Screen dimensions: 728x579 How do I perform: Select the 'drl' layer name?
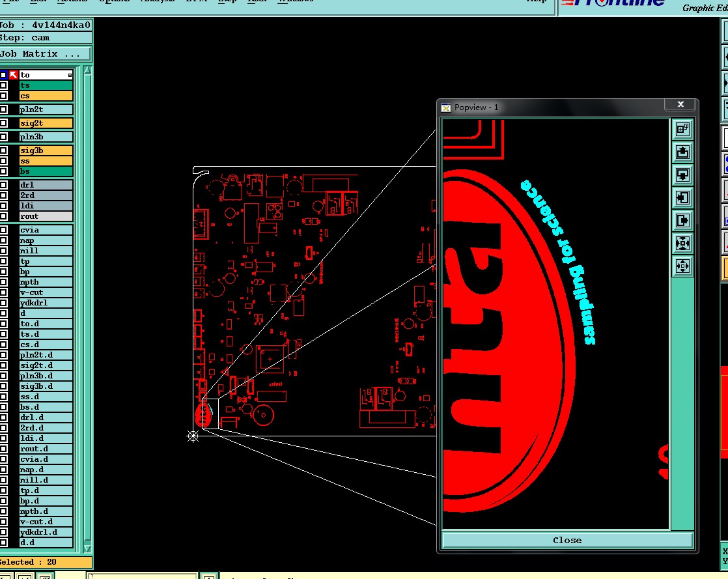(46, 185)
